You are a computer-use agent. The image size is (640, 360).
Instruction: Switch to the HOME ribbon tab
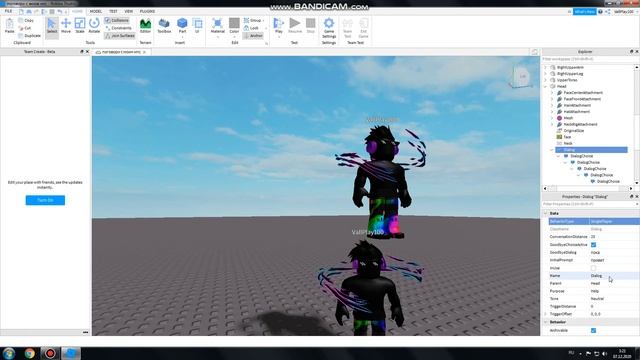77,11
